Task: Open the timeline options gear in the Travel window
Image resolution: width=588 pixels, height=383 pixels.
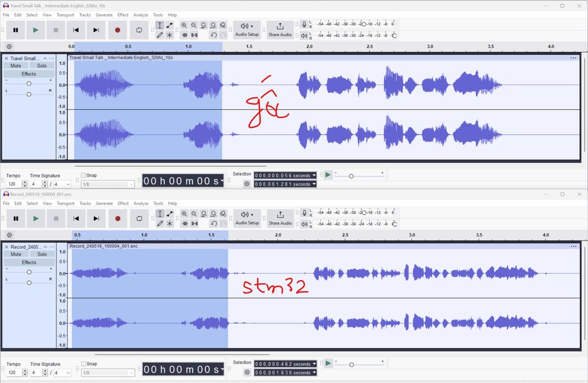Action: click(9, 46)
